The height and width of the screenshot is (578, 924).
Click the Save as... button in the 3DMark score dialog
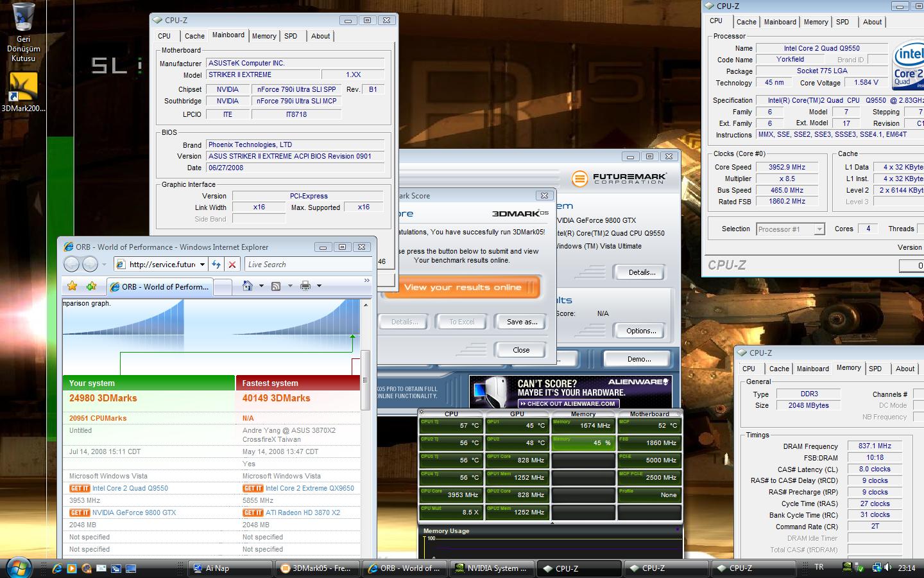[x=522, y=322]
